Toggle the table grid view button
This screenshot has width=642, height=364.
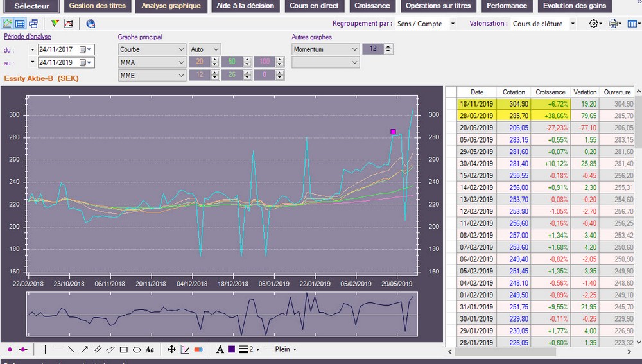click(x=20, y=24)
